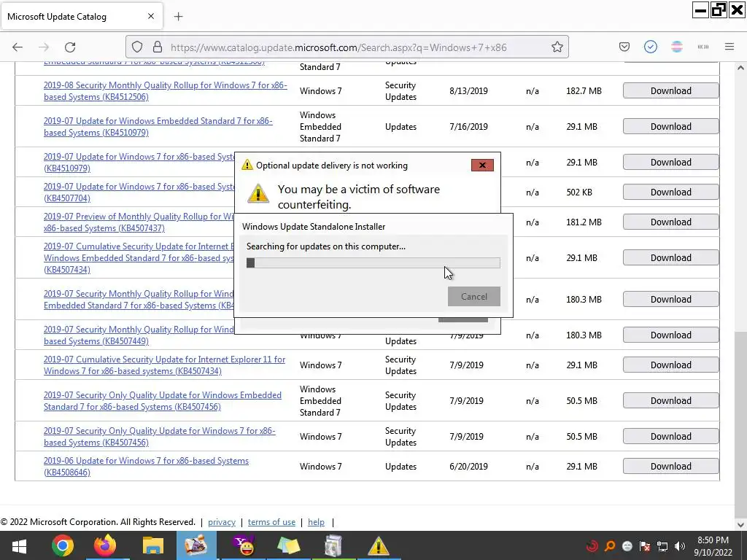The height and width of the screenshot is (560, 747).
Task: Go back using the browser back arrow
Action: [x=18, y=47]
